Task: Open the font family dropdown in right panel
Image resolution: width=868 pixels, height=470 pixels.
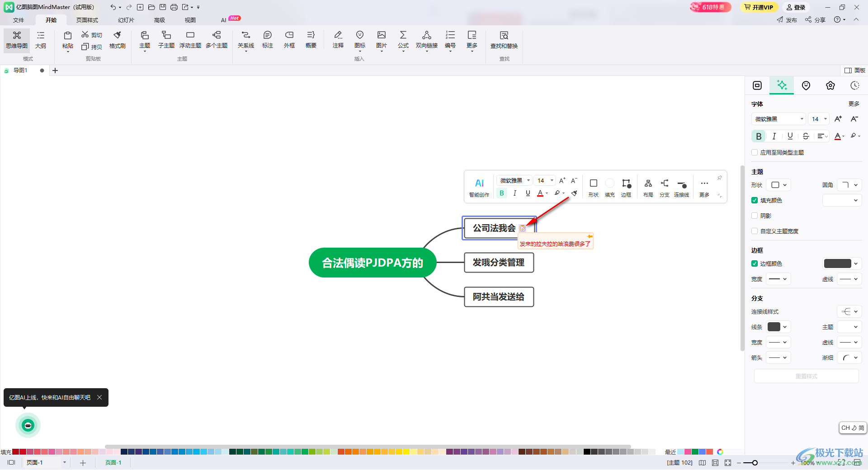Action: 778,119
